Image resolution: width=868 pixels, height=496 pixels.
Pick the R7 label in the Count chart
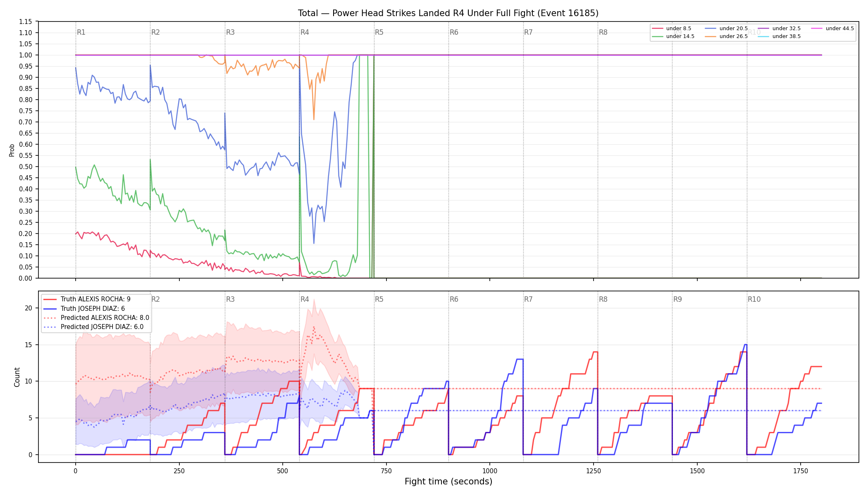pyautogui.click(x=528, y=299)
